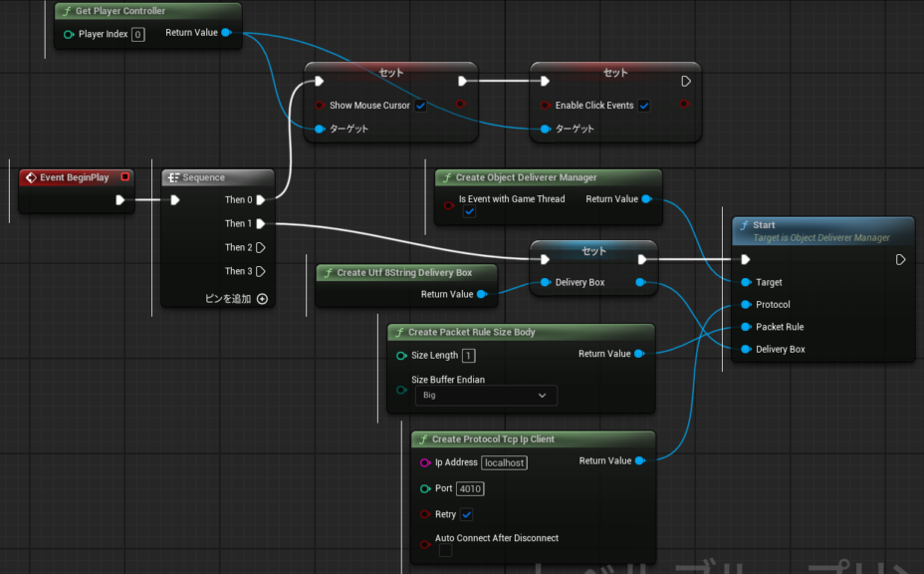The height and width of the screenshot is (574, 924).
Task: Click the Start node execution input pin
Action: coord(746,259)
